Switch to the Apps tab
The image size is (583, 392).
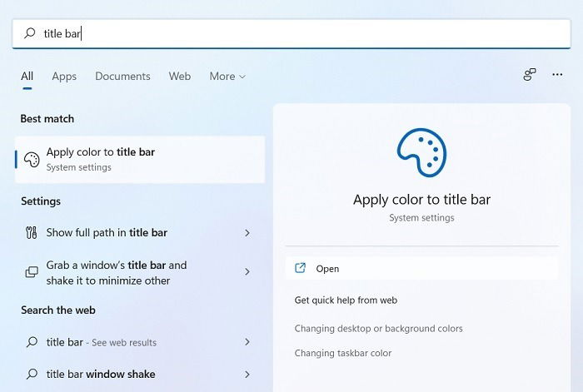64,77
